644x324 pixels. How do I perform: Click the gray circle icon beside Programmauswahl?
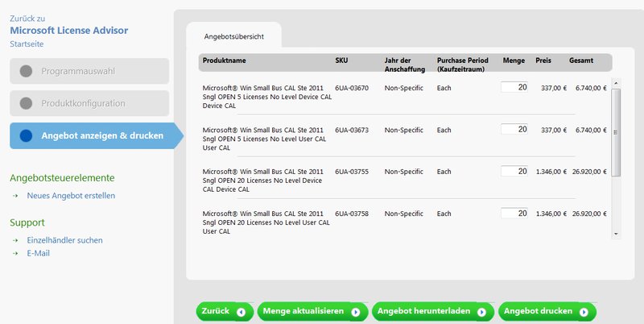click(26, 71)
